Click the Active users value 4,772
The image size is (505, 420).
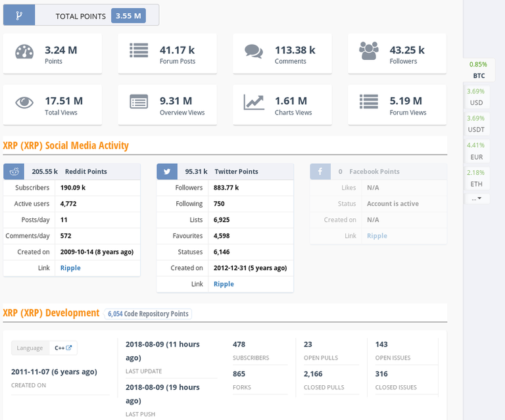68,204
